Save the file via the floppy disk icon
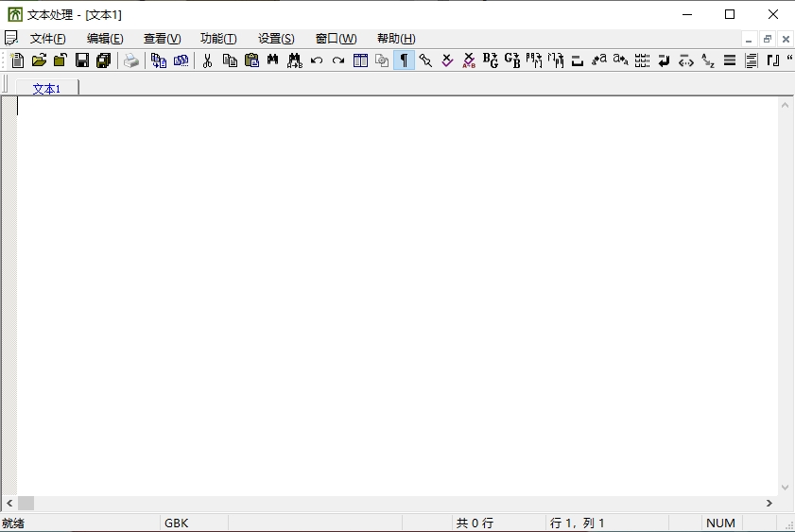The height and width of the screenshot is (532, 795). pyautogui.click(x=82, y=60)
